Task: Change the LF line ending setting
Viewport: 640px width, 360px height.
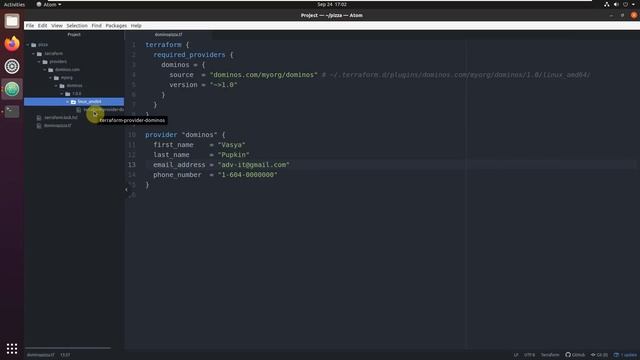Action: [516, 355]
